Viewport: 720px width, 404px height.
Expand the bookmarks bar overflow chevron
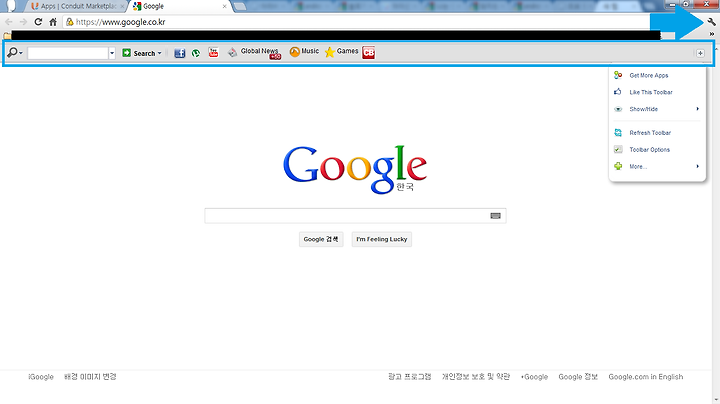click(x=712, y=34)
